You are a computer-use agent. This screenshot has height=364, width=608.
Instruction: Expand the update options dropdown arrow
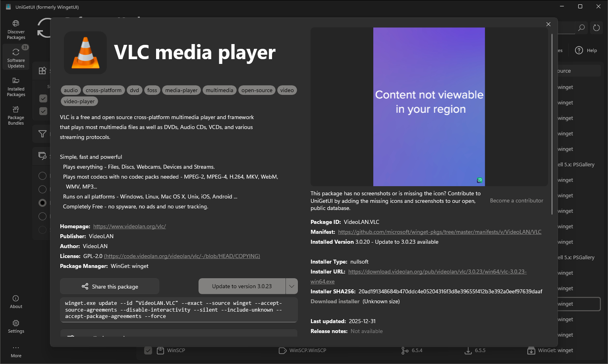(x=291, y=286)
